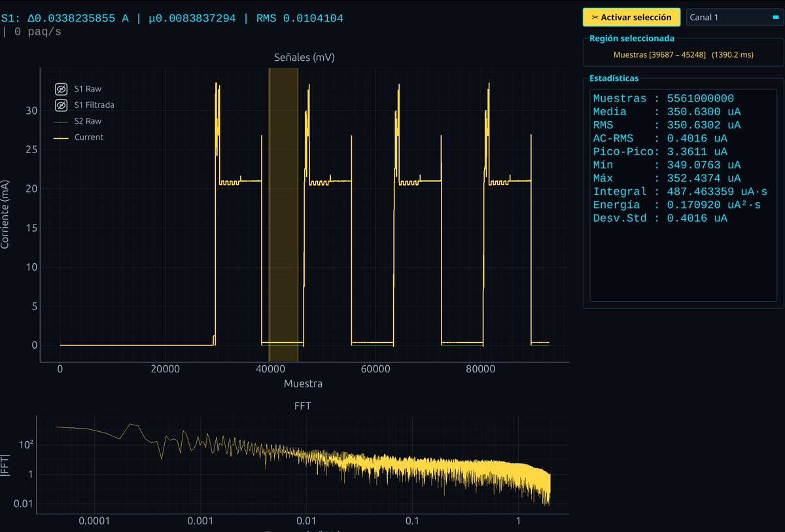
Task: Click the Energía : 0.170920 statistic
Action: 676,205
